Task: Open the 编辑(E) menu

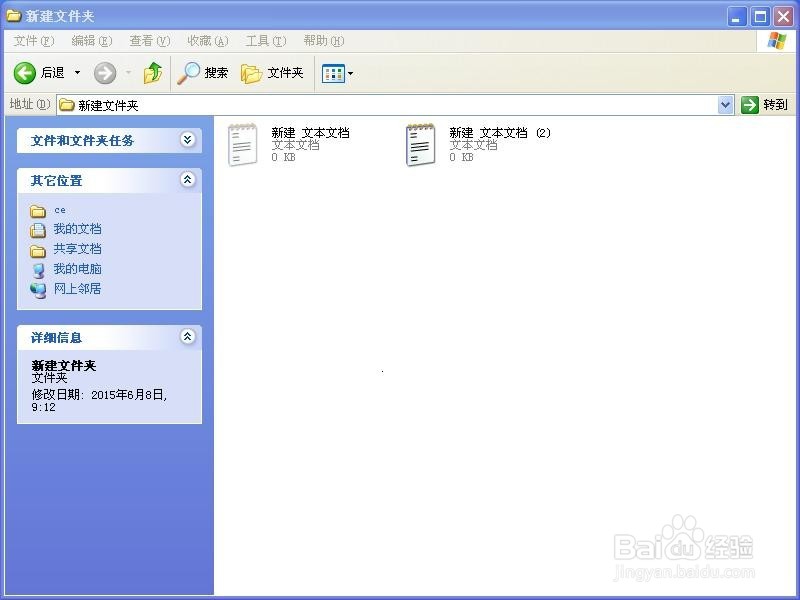Action: coord(91,41)
